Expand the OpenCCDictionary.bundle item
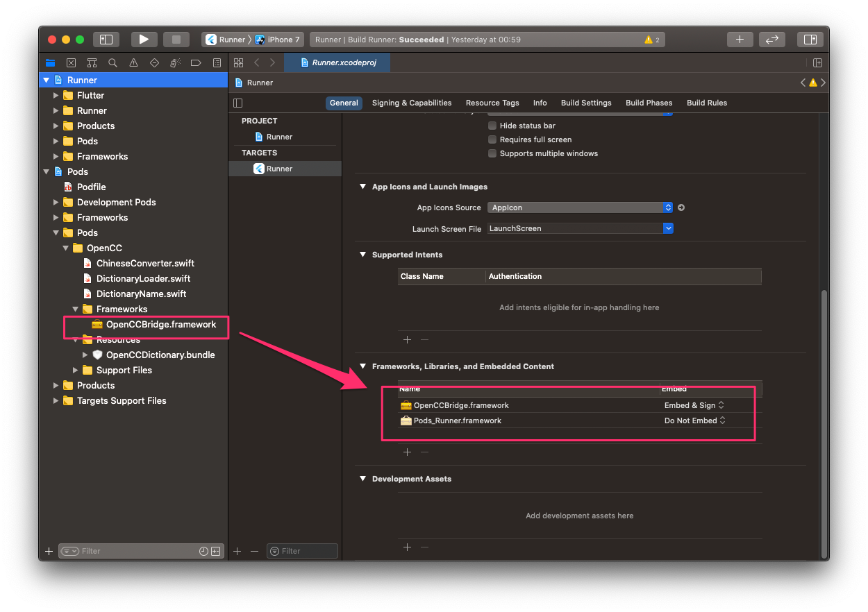Screen dimensions: 868x612 pos(85,355)
